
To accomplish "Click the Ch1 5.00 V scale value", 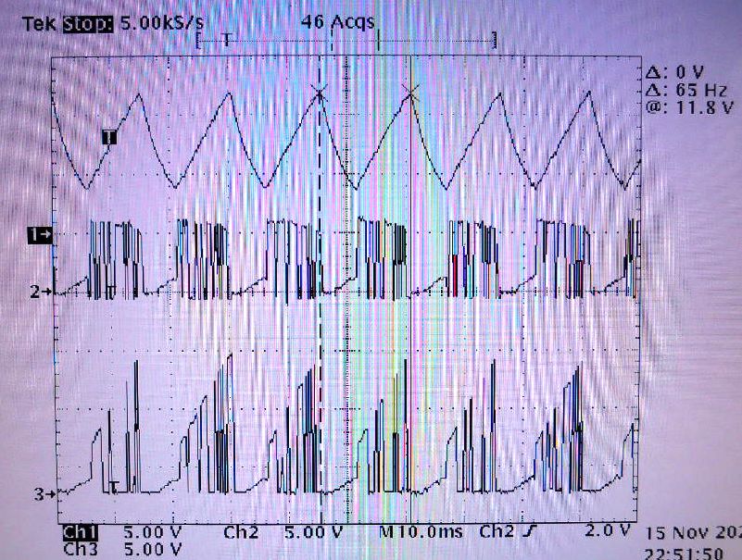I will 152,532.
